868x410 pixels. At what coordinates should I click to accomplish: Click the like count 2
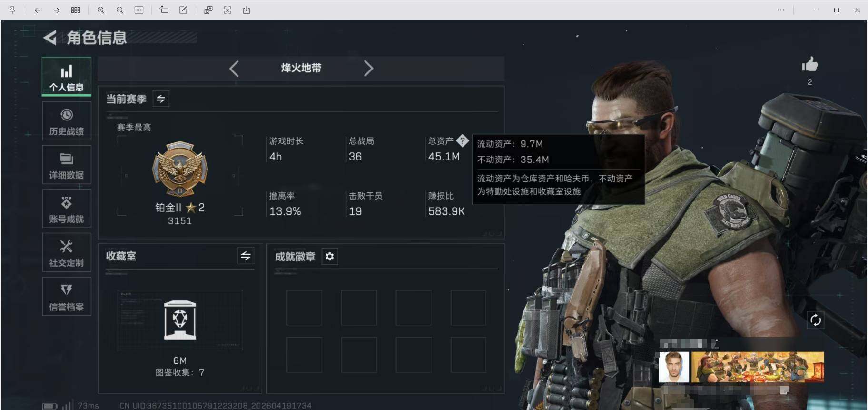point(809,82)
